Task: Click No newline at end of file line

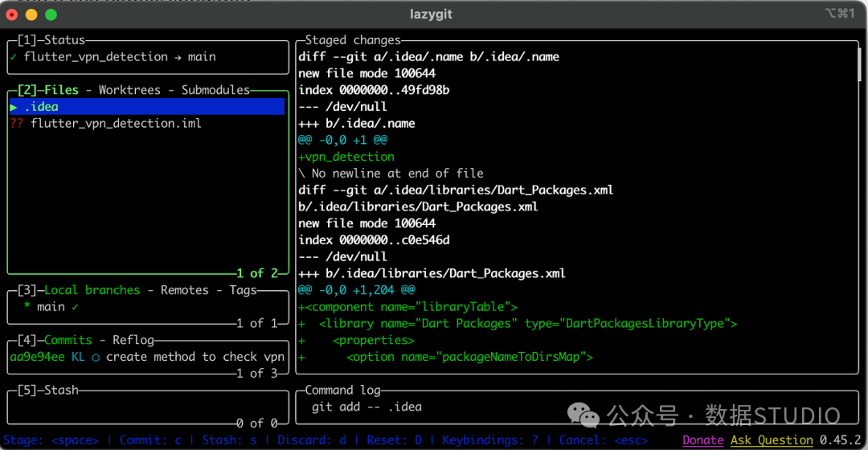Action: [391, 174]
